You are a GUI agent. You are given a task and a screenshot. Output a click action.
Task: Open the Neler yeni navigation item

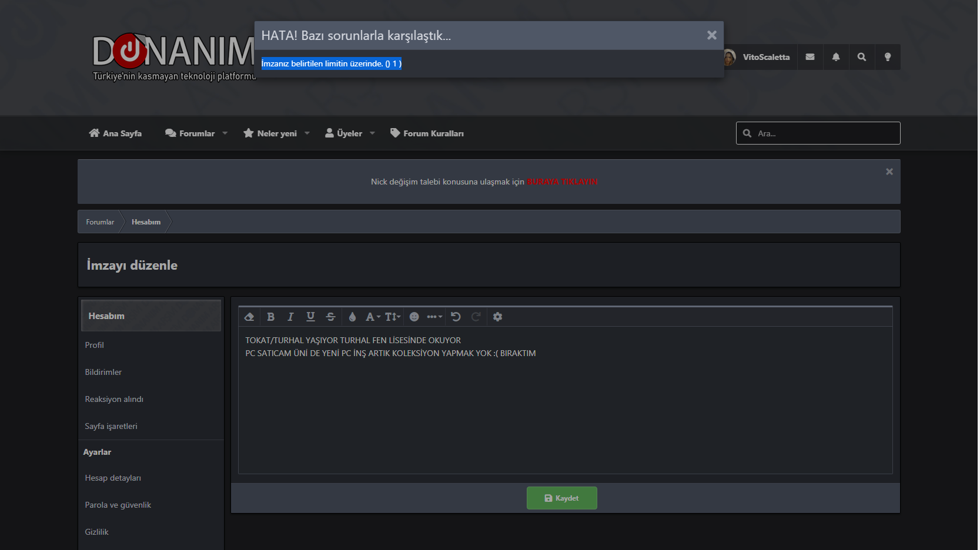click(270, 133)
